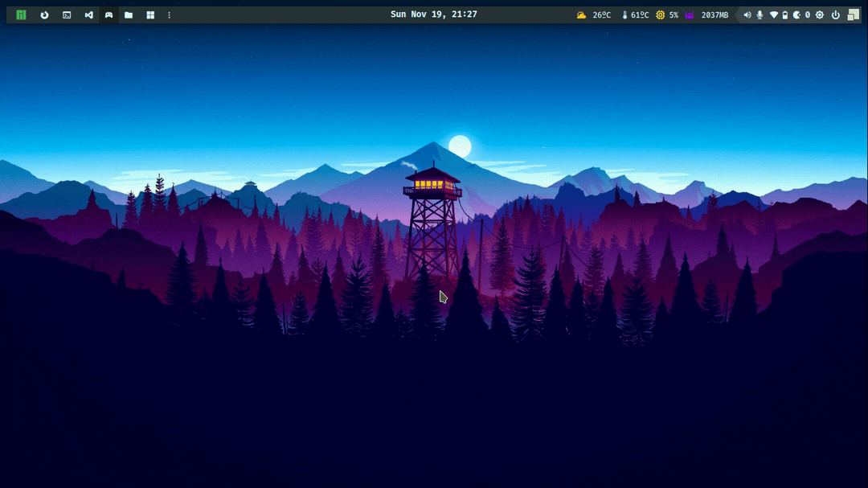Launch Firefox from the top panel
Image resolution: width=868 pixels, height=488 pixels.
click(x=44, y=15)
